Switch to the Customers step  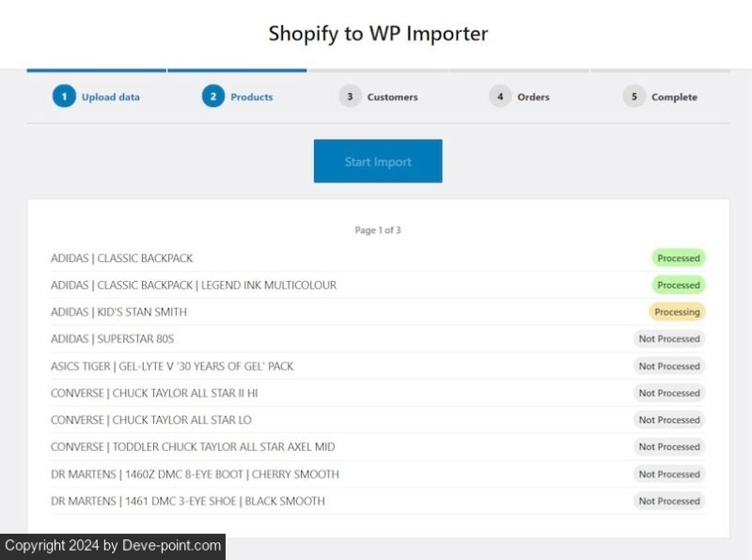tap(392, 97)
